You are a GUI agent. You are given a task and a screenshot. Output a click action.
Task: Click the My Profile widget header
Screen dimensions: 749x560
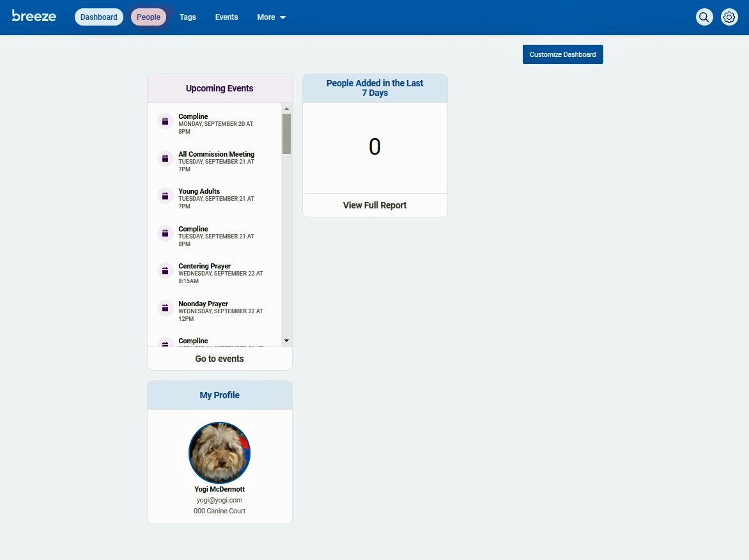[220, 395]
